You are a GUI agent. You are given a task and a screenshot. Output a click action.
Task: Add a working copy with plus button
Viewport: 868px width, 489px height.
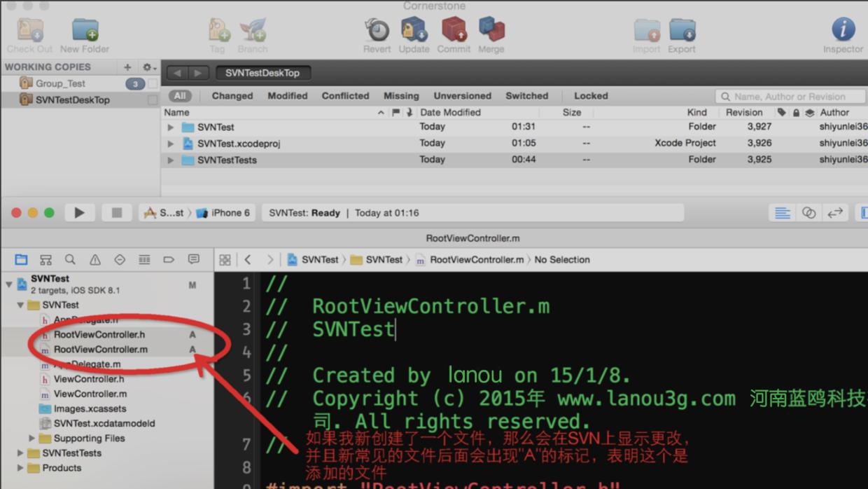coord(127,67)
